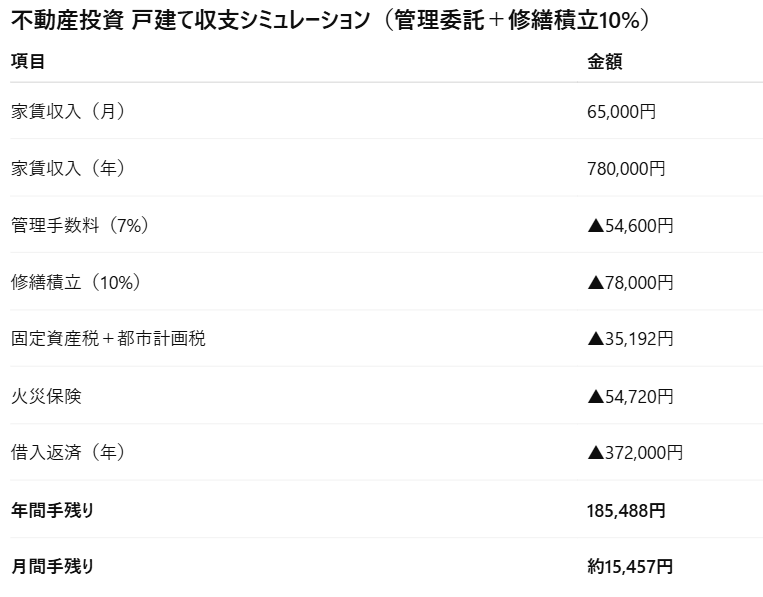
Task: Click the ▲78,000円 amount cell
Action: pos(630,283)
